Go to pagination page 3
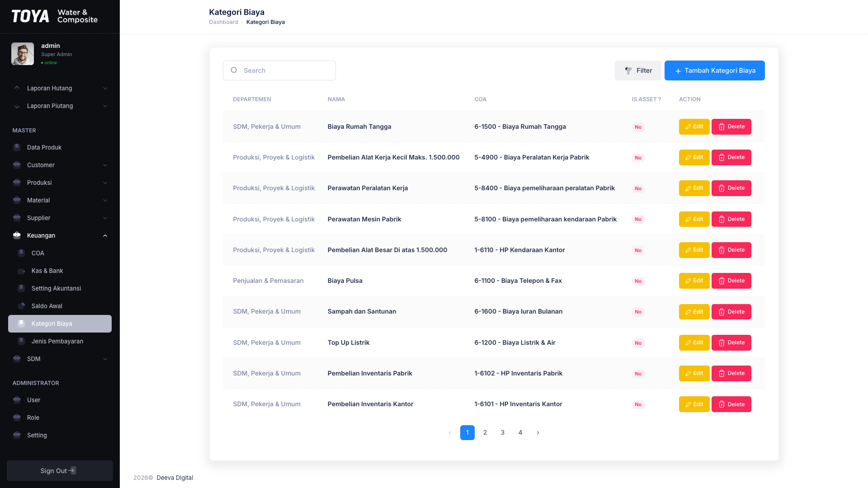 click(x=503, y=432)
